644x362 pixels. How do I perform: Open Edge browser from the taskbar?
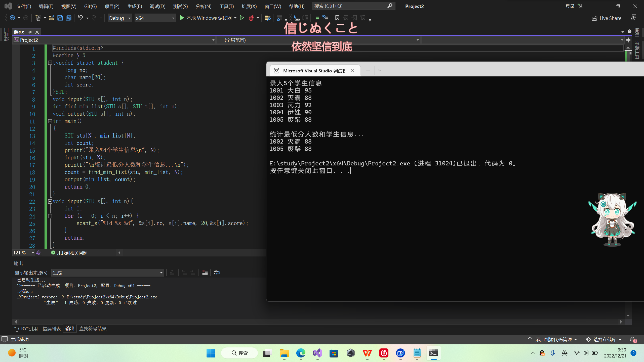(301, 353)
